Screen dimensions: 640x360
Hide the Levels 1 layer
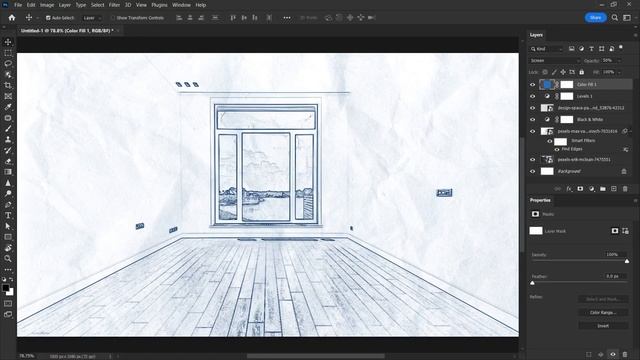coord(533,96)
